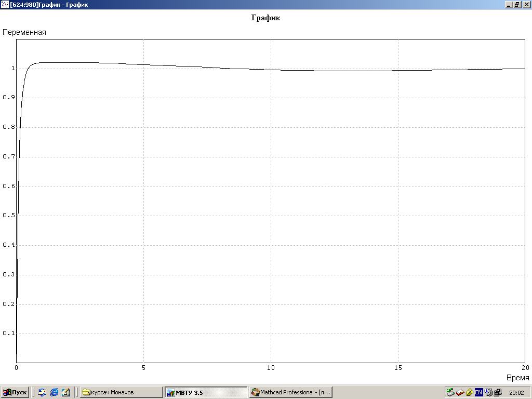Click the 20:02 system clock

click(x=516, y=393)
